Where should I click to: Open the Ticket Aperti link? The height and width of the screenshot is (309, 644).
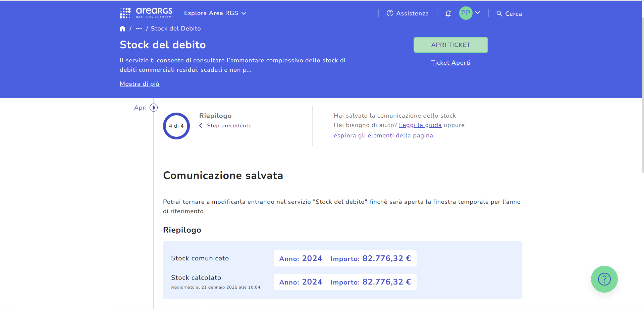point(450,63)
